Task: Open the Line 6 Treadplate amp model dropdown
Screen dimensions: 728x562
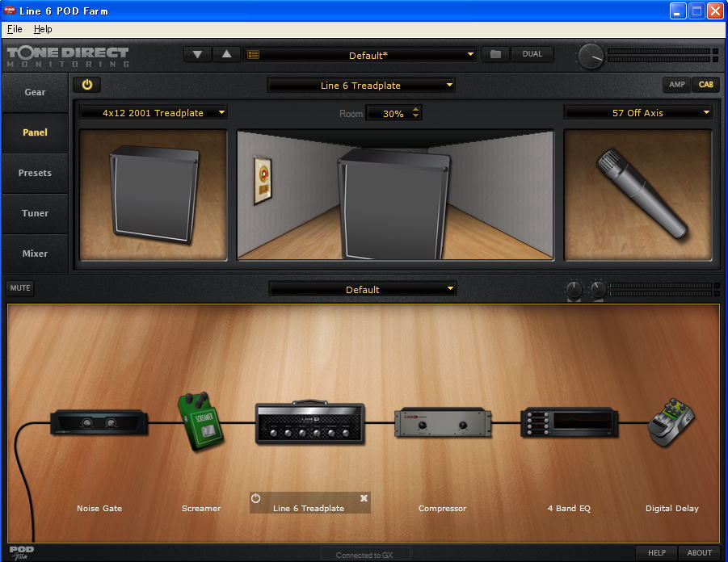Action: pyautogui.click(x=360, y=86)
